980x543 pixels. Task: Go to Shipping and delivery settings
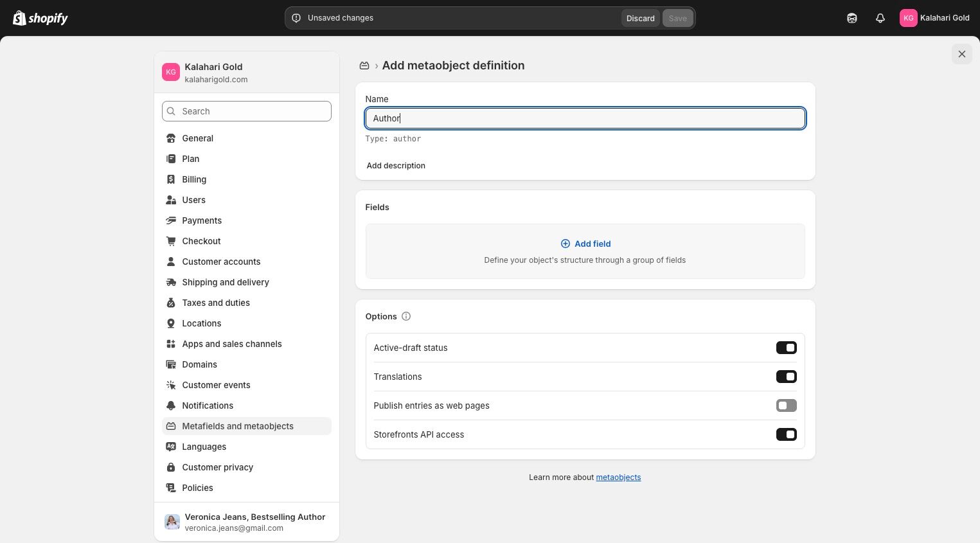coord(225,282)
